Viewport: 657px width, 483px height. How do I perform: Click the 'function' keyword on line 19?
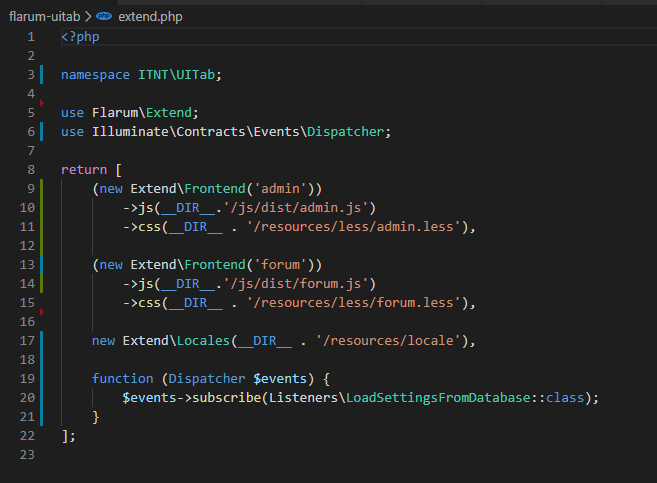[x=122, y=379]
